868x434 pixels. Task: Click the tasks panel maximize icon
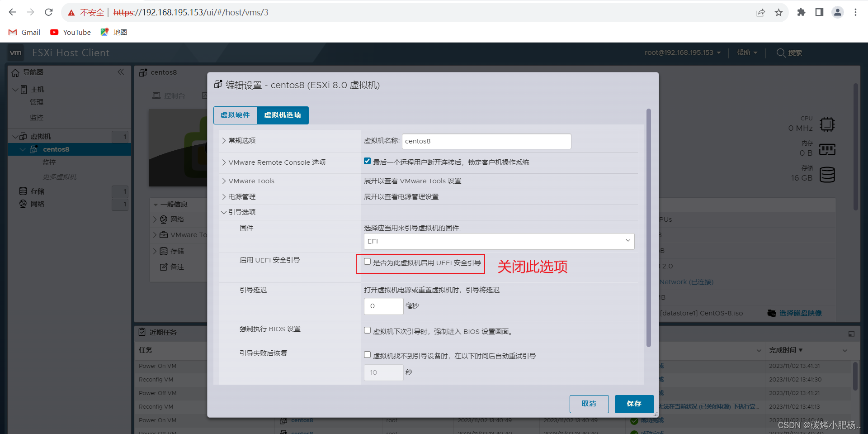click(x=851, y=334)
